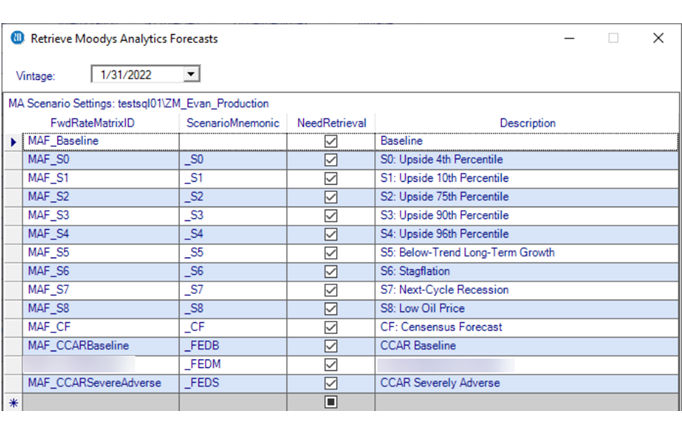
Task: Click the _CF mnemonic cell
Action: point(233,328)
